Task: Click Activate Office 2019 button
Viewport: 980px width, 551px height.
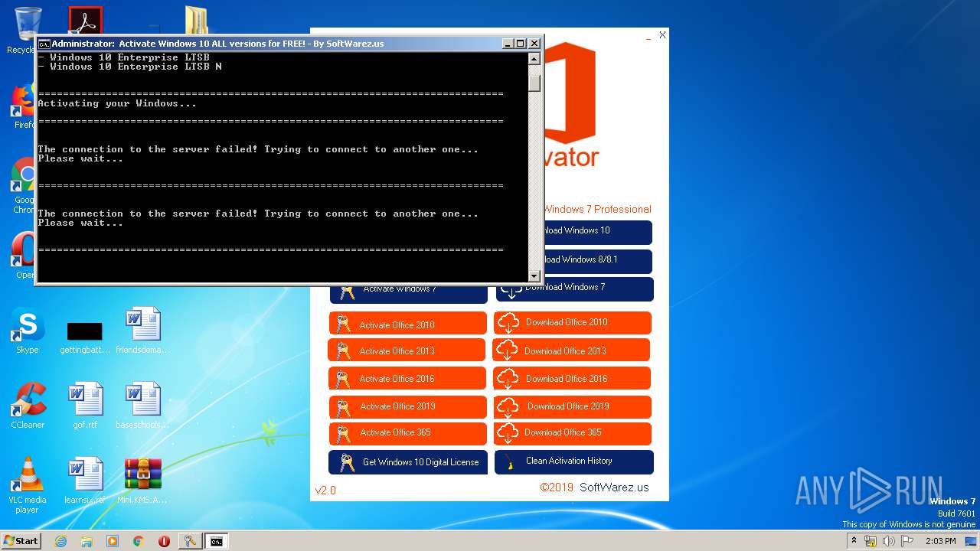Action: pyautogui.click(x=408, y=406)
